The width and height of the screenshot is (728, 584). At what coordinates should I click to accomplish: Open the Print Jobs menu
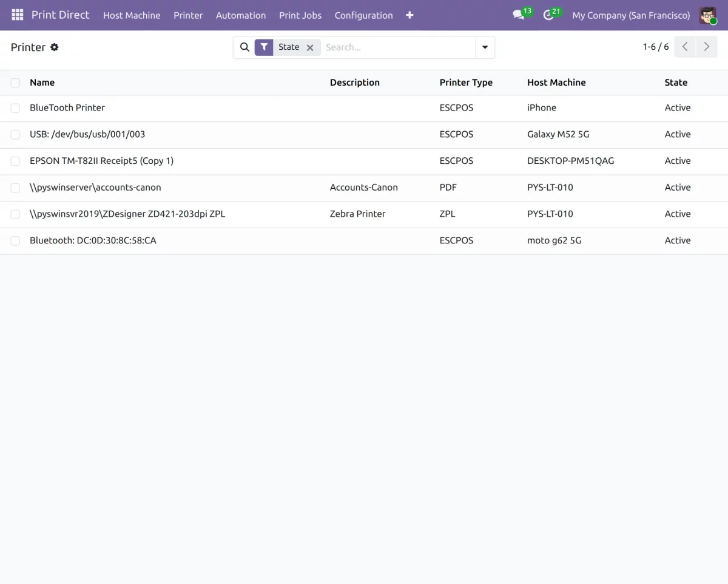[300, 15]
